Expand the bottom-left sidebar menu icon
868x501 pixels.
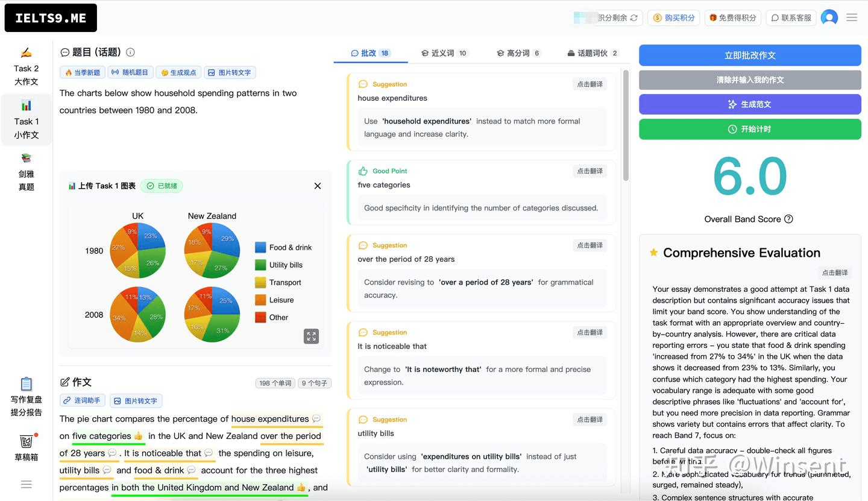point(26,484)
